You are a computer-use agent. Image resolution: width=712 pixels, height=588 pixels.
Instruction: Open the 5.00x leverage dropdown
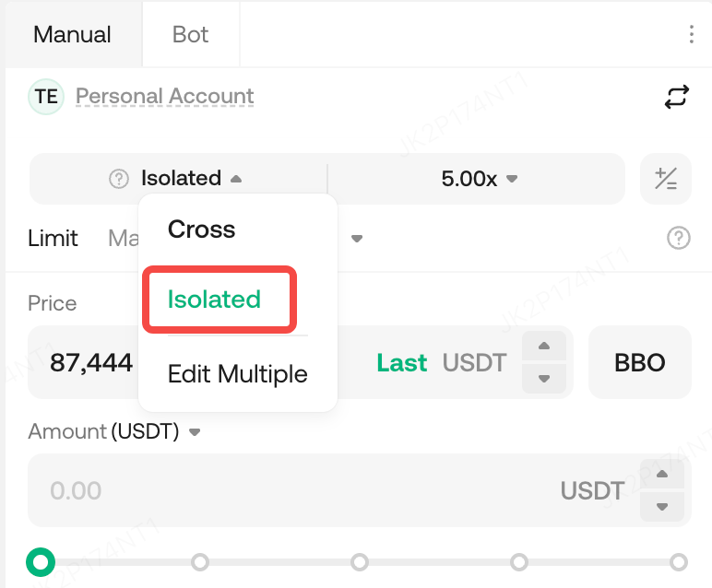pyautogui.click(x=479, y=179)
